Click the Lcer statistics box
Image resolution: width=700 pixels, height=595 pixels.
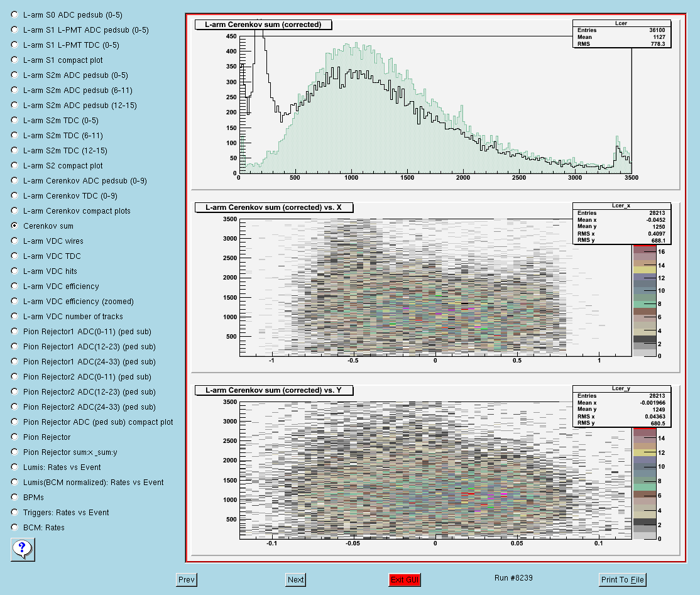pyautogui.click(x=621, y=33)
